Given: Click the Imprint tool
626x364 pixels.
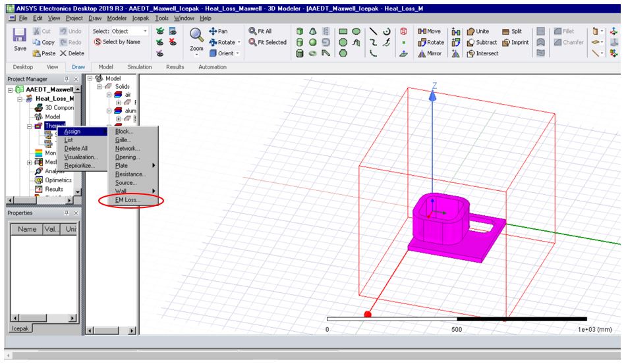Looking at the screenshot, I should tap(515, 42).
